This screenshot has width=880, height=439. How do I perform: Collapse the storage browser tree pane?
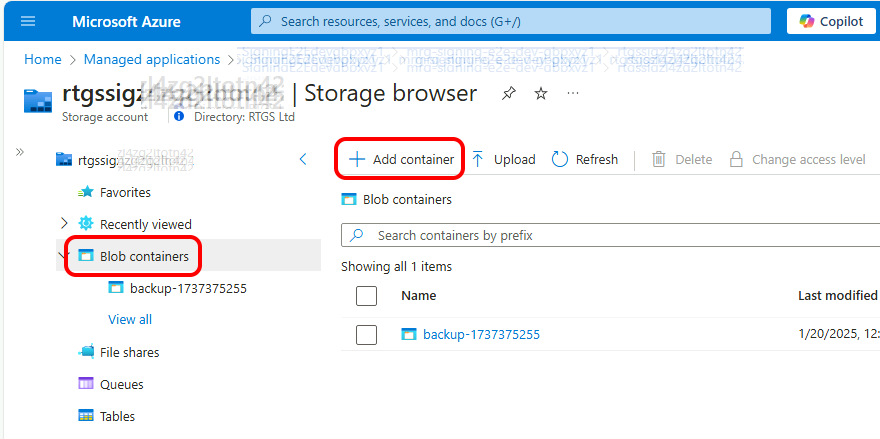(x=303, y=159)
